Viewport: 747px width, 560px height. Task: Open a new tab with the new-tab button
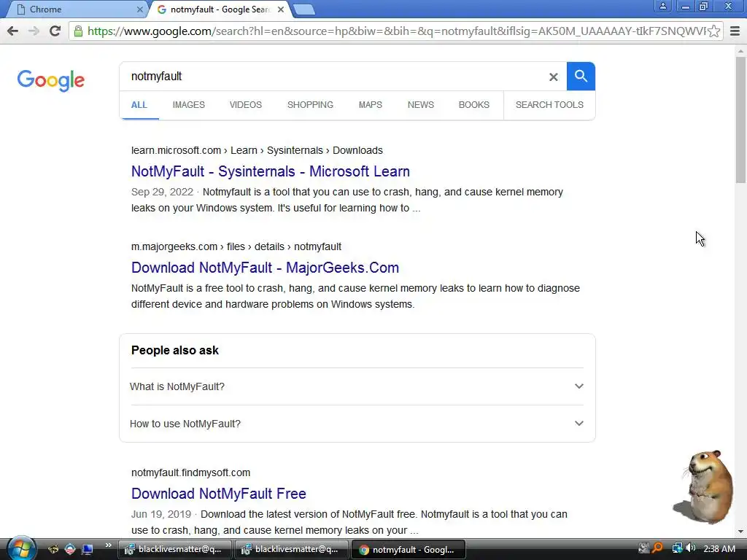303,9
